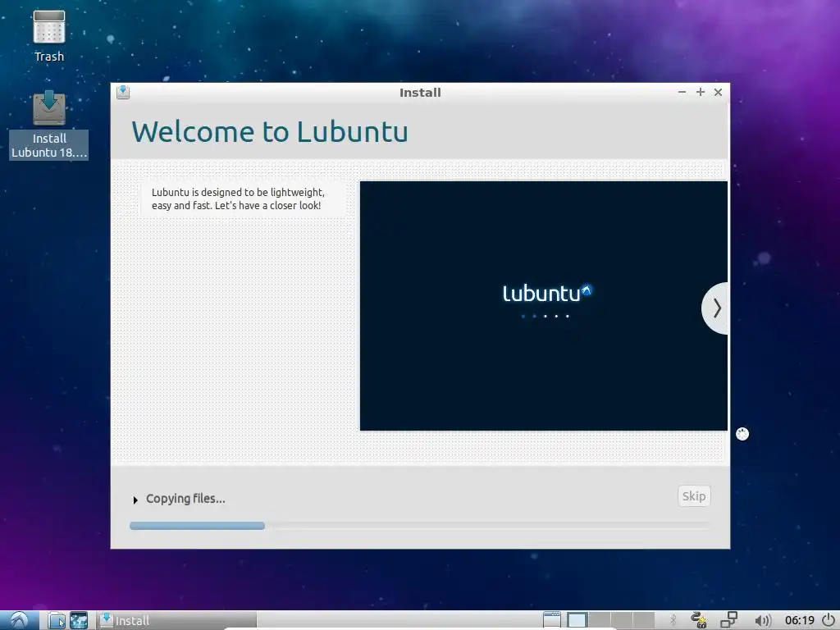The height and width of the screenshot is (630, 840).
Task: Open the Trash desktop icon
Action: click(x=48, y=36)
